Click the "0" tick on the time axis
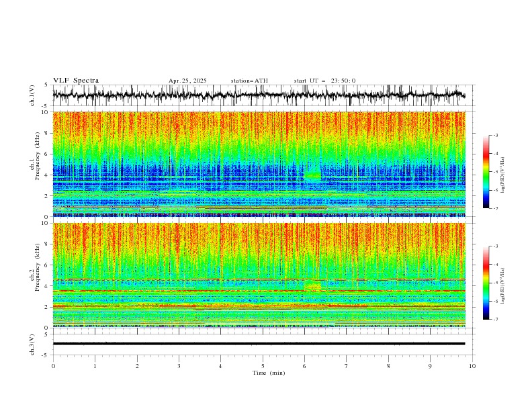The height and width of the screenshot is (411, 532). tap(53, 366)
